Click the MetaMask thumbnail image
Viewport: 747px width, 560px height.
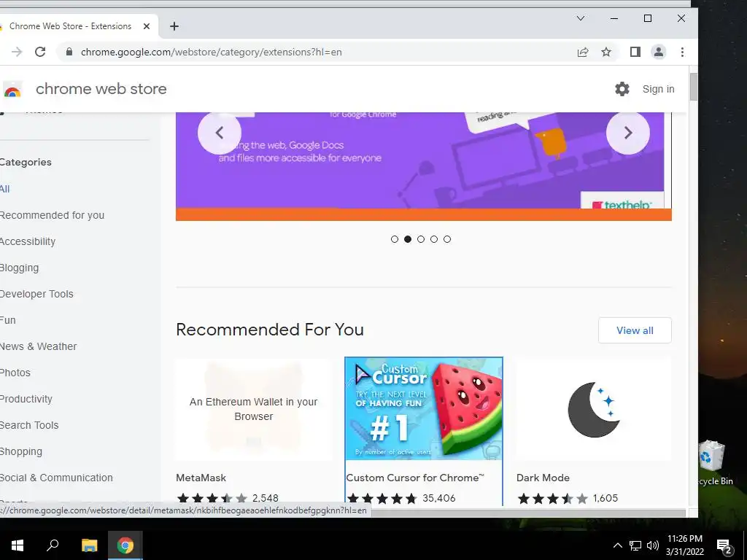[253, 410]
